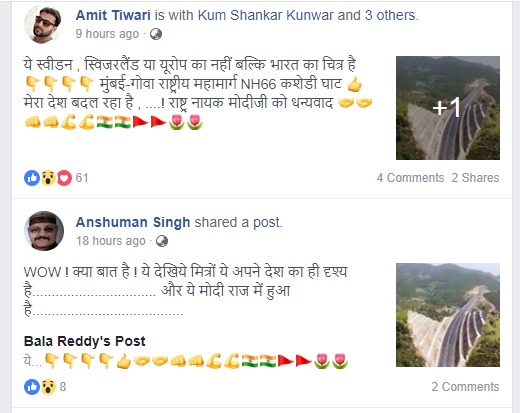This screenshot has height=413, width=520.
Task: View the 2 Shares on first post
Action: point(475,178)
